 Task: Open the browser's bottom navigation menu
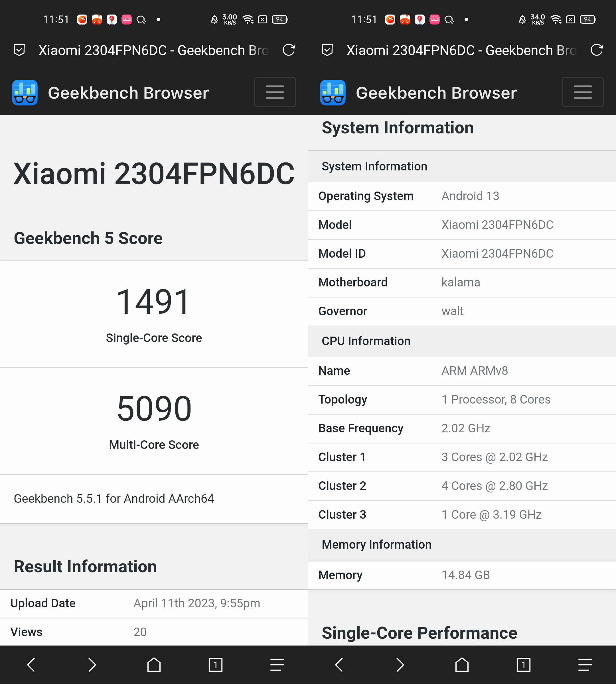(277, 664)
